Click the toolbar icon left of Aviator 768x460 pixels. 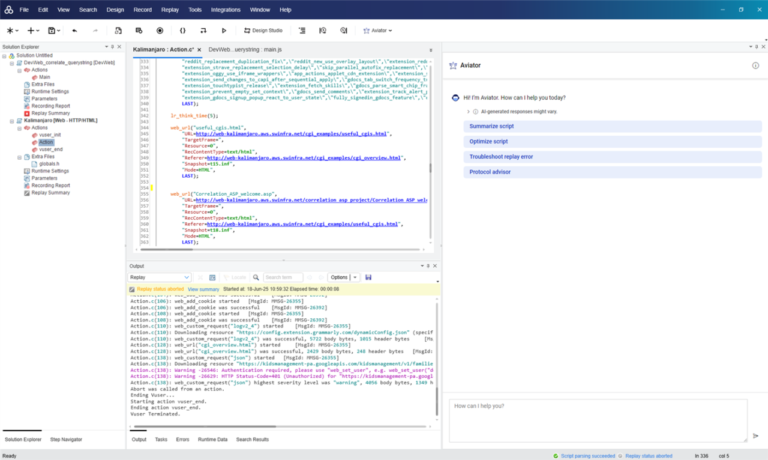pyautogui.click(x=344, y=30)
